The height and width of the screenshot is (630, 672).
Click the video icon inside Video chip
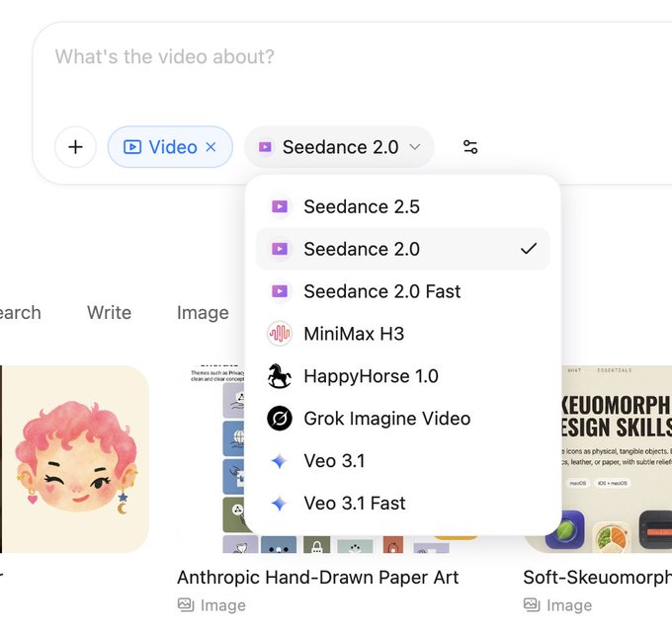[x=132, y=147]
